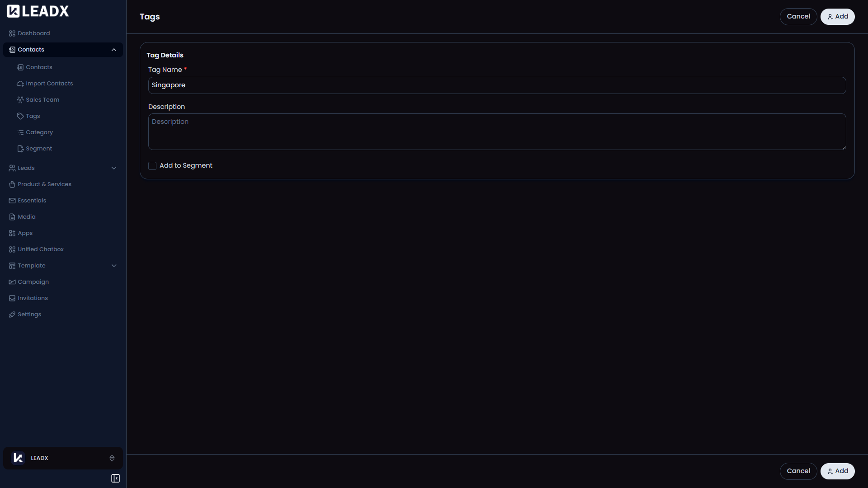The width and height of the screenshot is (868, 488).
Task: Click the bottom Add button
Action: pyautogui.click(x=837, y=471)
